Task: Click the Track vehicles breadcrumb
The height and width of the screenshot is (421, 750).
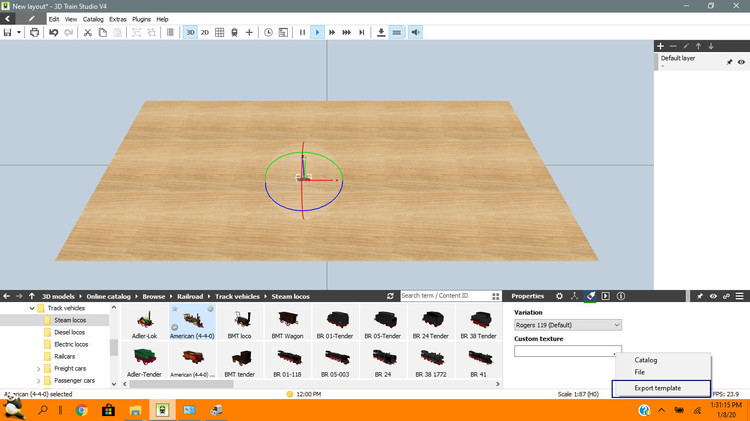Action: (x=237, y=297)
